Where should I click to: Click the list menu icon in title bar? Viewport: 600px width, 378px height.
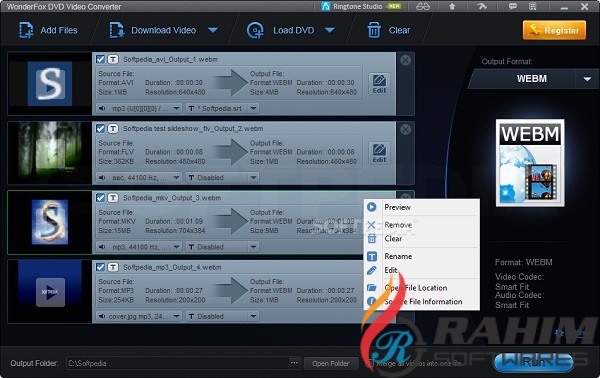(x=532, y=7)
